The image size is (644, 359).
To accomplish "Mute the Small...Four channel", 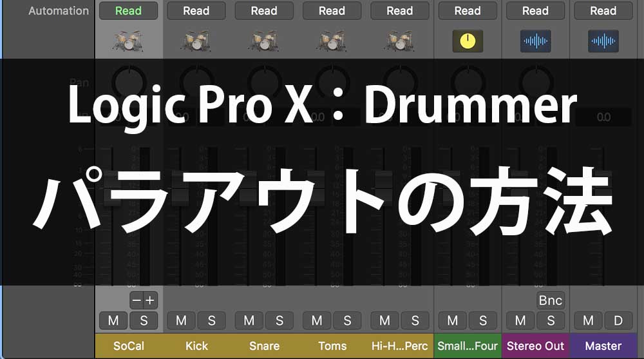I will 453,320.
